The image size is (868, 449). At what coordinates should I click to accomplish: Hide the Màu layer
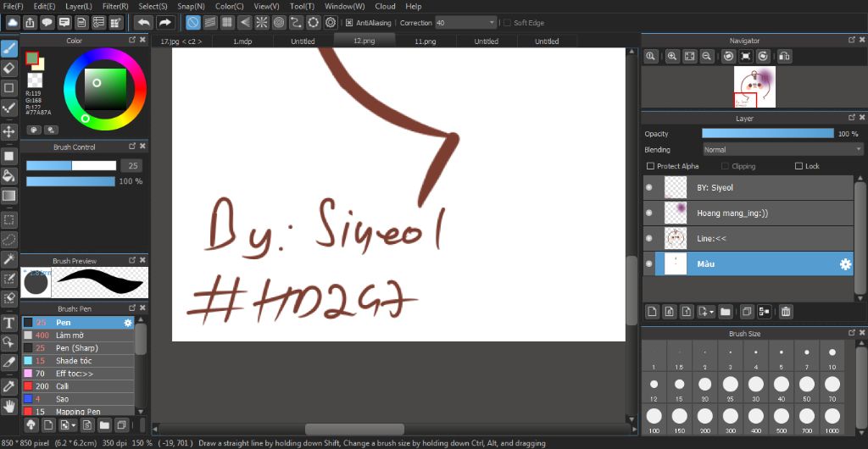click(x=648, y=264)
